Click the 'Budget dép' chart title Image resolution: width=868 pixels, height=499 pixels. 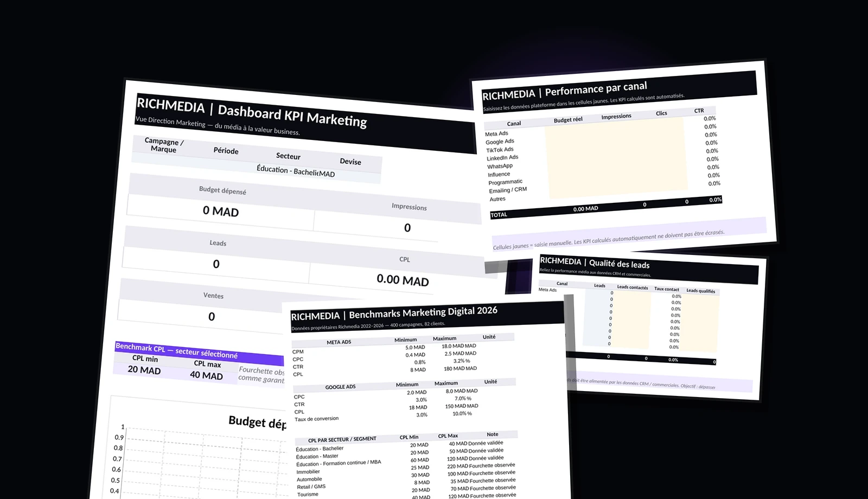click(257, 422)
